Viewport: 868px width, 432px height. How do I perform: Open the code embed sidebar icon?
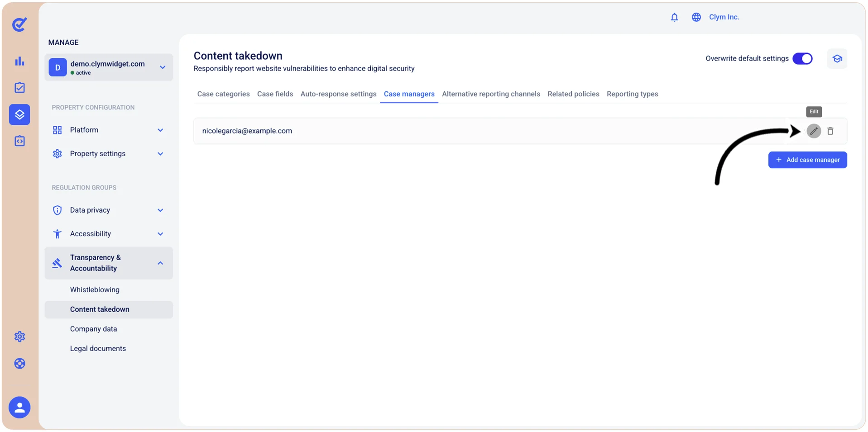tap(19, 141)
